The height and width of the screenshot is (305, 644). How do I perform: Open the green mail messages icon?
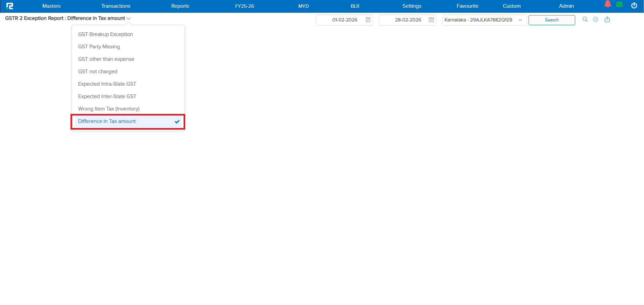[x=620, y=4]
